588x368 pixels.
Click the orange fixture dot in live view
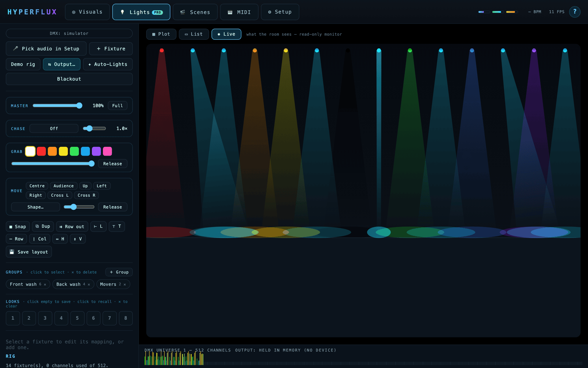pos(255,50)
